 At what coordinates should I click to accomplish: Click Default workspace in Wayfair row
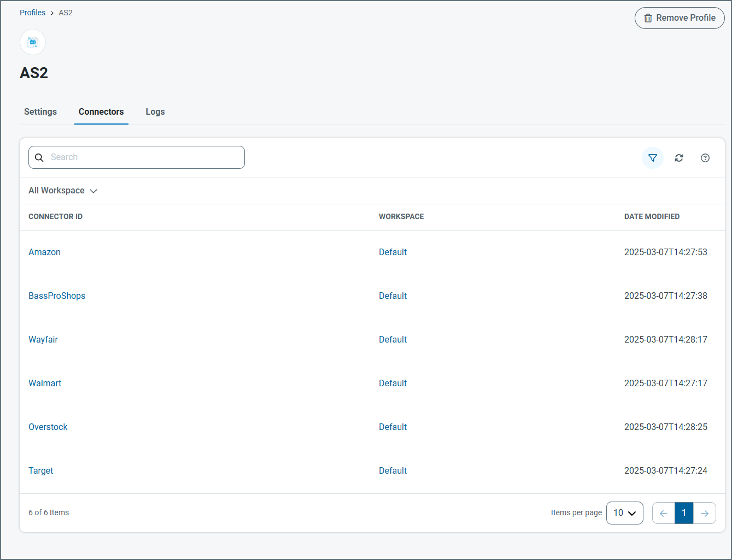tap(393, 339)
